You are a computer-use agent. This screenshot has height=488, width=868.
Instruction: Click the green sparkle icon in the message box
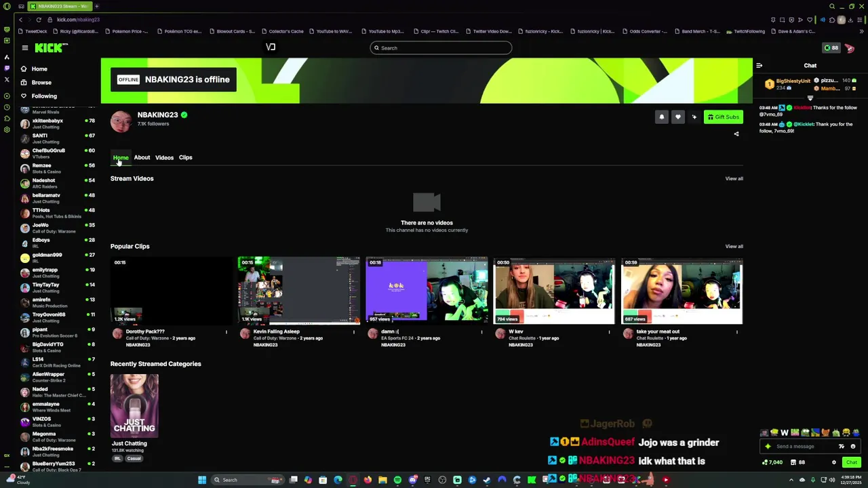[768, 447]
